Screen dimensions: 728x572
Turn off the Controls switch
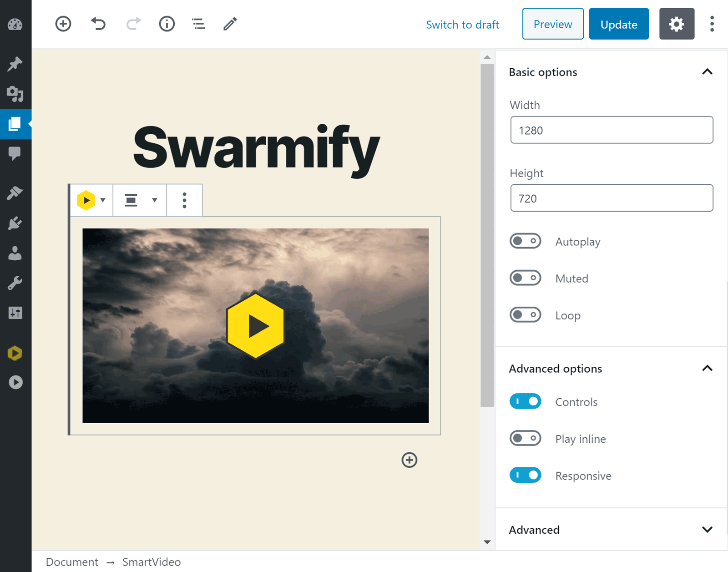point(526,401)
